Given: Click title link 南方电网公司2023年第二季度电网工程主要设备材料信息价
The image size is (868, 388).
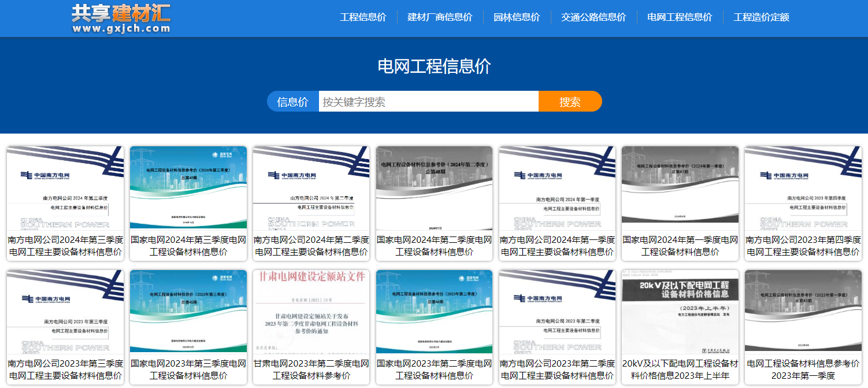Looking at the screenshot, I should click(557, 369).
